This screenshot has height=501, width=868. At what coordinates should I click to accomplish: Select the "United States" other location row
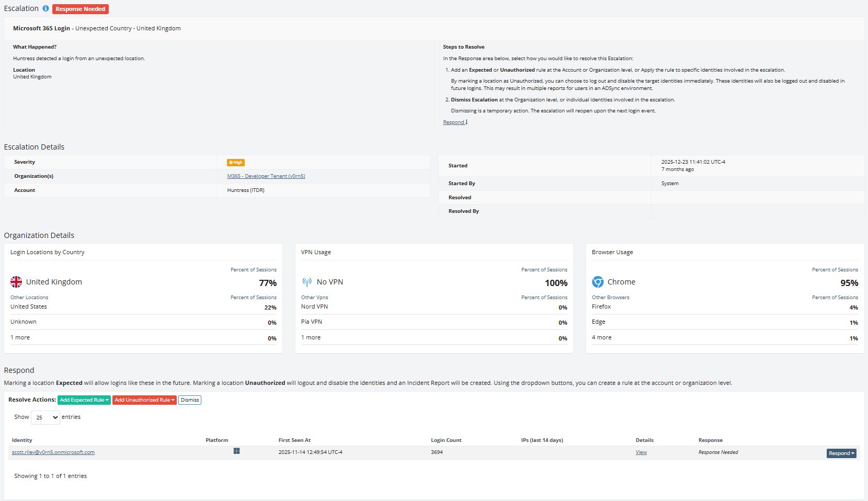click(143, 307)
